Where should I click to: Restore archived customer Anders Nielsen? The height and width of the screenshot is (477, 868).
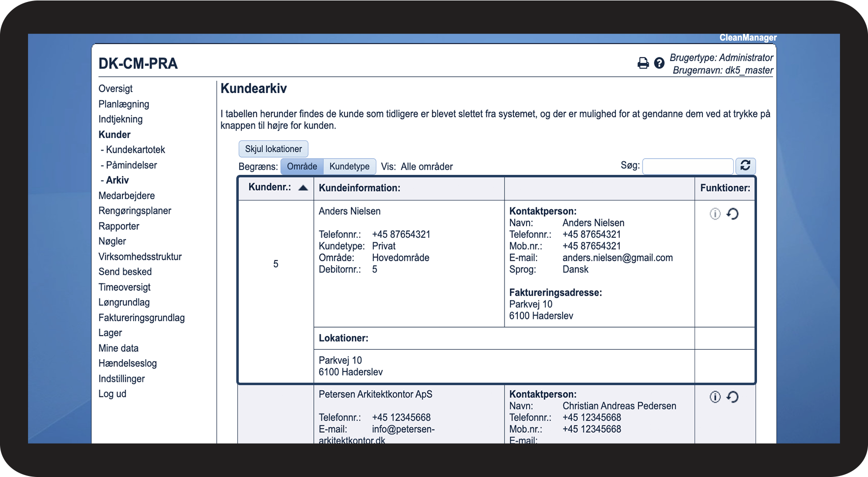point(732,214)
